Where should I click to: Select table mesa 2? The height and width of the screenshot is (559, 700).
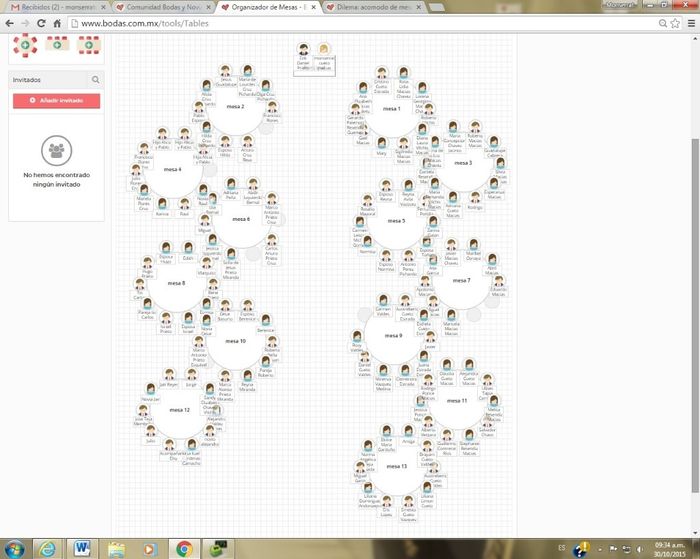235,106
